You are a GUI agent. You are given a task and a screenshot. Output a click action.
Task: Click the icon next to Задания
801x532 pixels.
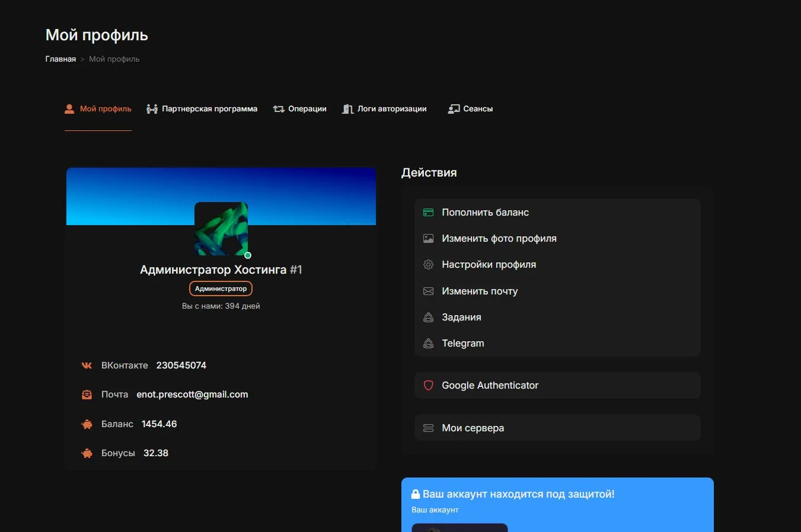tap(428, 318)
